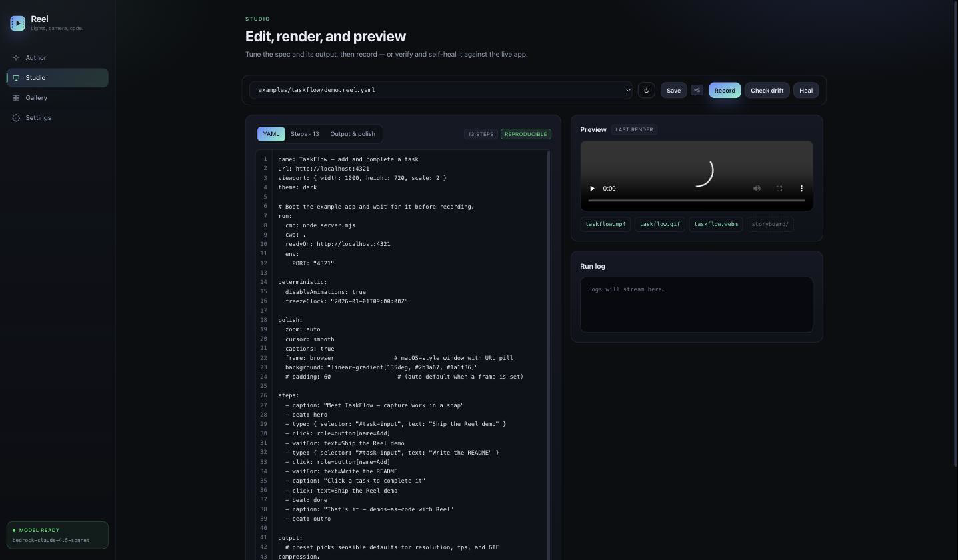The image size is (958, 560).
Task: Click the "theme: dark" line
Action: 298,187
